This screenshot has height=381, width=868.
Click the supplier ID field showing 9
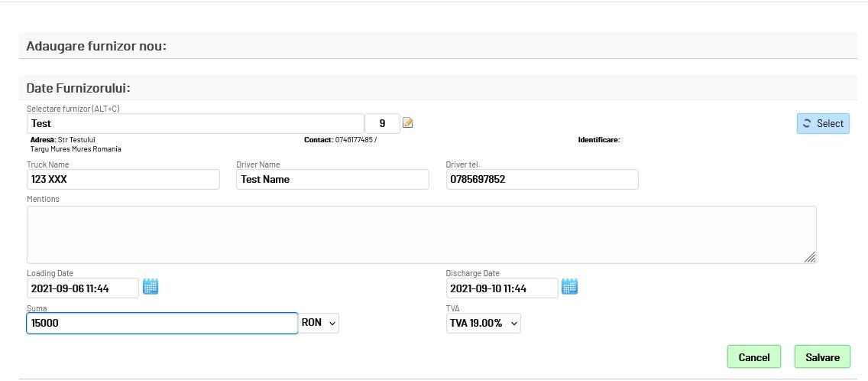[382, 123]
